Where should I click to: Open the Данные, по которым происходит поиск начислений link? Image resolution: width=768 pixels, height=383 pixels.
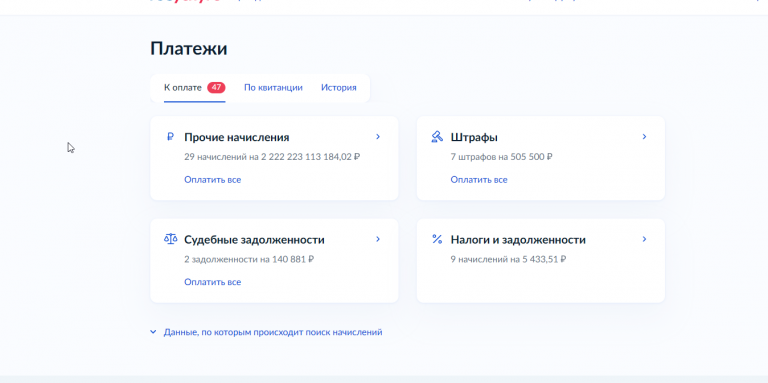coord(273,332)
